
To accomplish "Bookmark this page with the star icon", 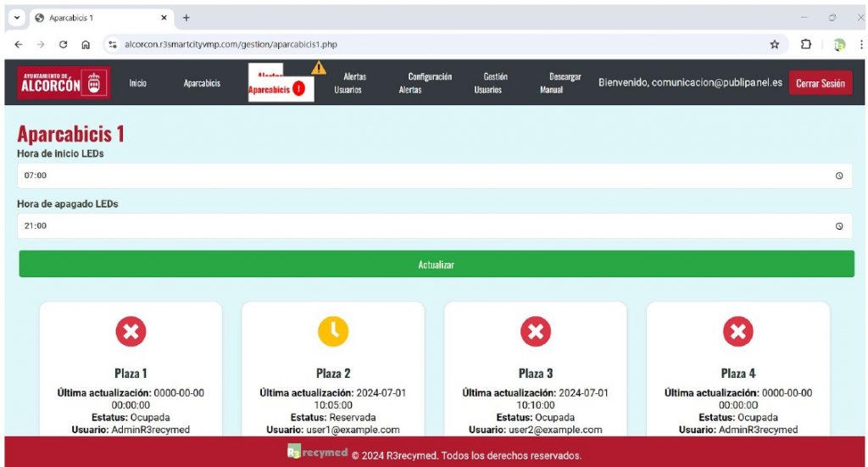I will click(774, 45).
